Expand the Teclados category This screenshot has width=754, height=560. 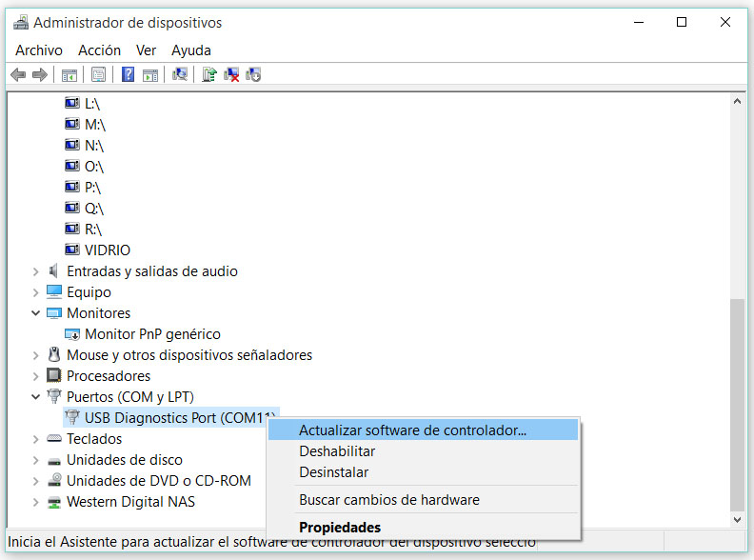pyautogui.click(x=36, y=439)
